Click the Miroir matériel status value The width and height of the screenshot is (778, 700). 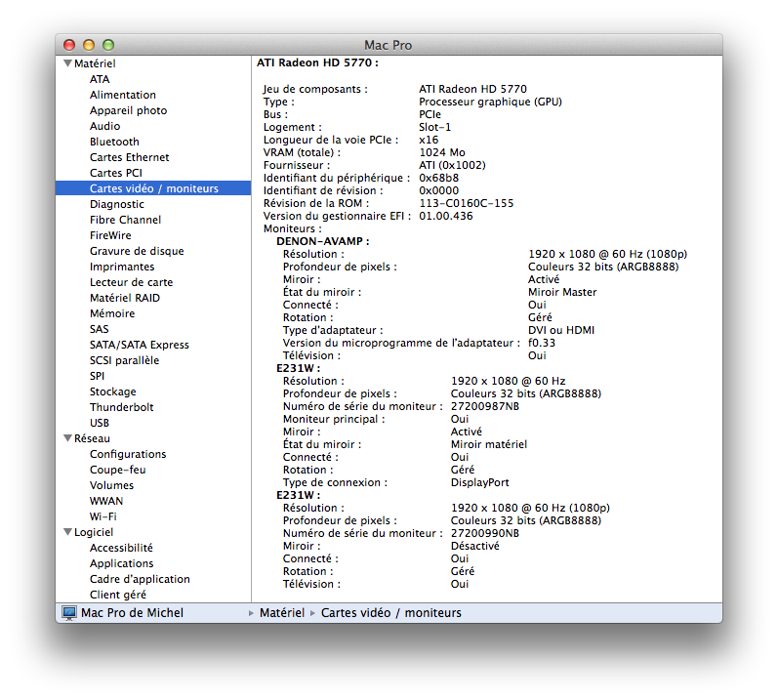489,444
